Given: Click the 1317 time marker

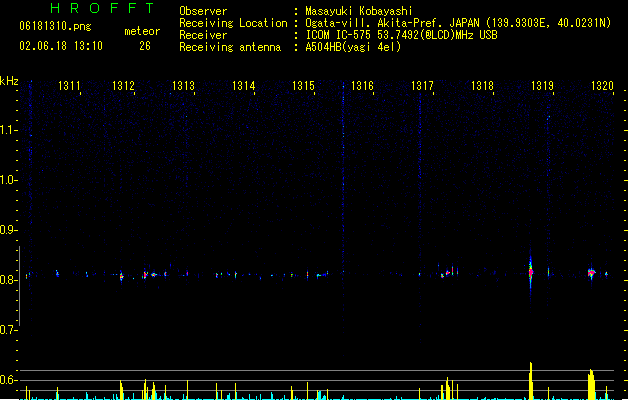Looking at the screenshot, I should click(422, 86).
